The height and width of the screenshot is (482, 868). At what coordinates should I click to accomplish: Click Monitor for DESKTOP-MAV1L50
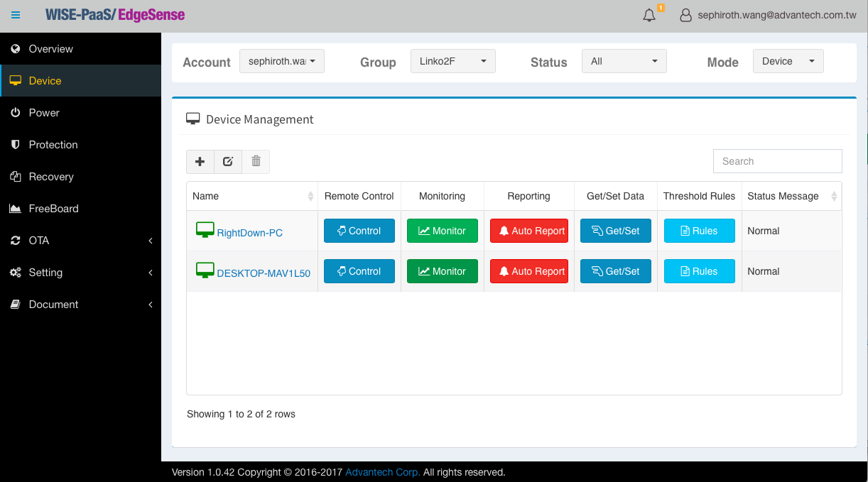tap(443, 271)
